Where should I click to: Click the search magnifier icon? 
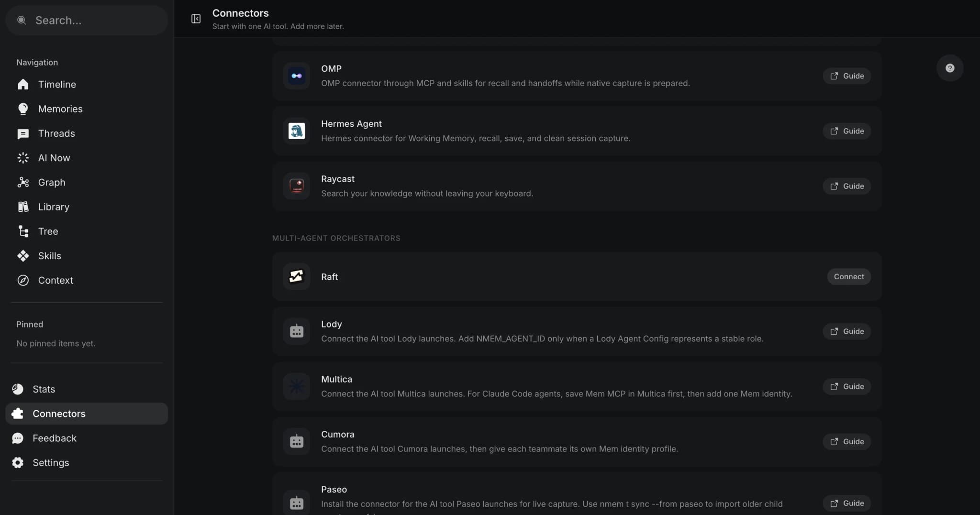click(22, 20)
